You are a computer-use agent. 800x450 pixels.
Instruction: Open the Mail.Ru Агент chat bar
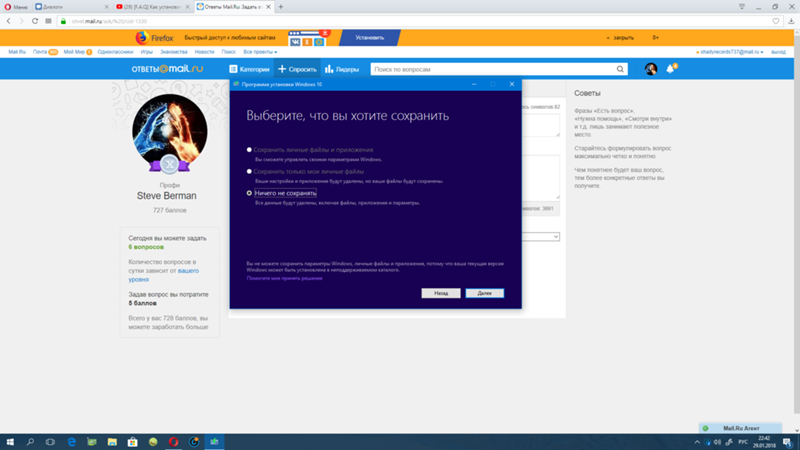click(x=740, y=428)
